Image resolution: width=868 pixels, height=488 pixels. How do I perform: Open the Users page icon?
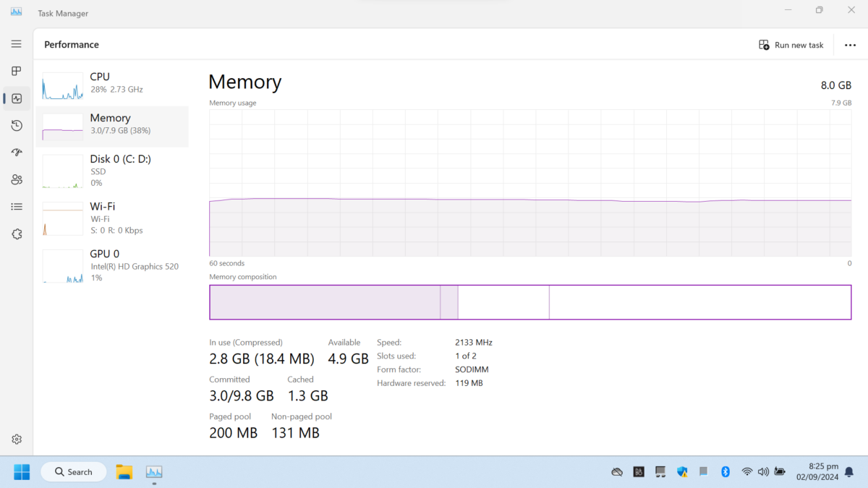click(x=17, y=179)
